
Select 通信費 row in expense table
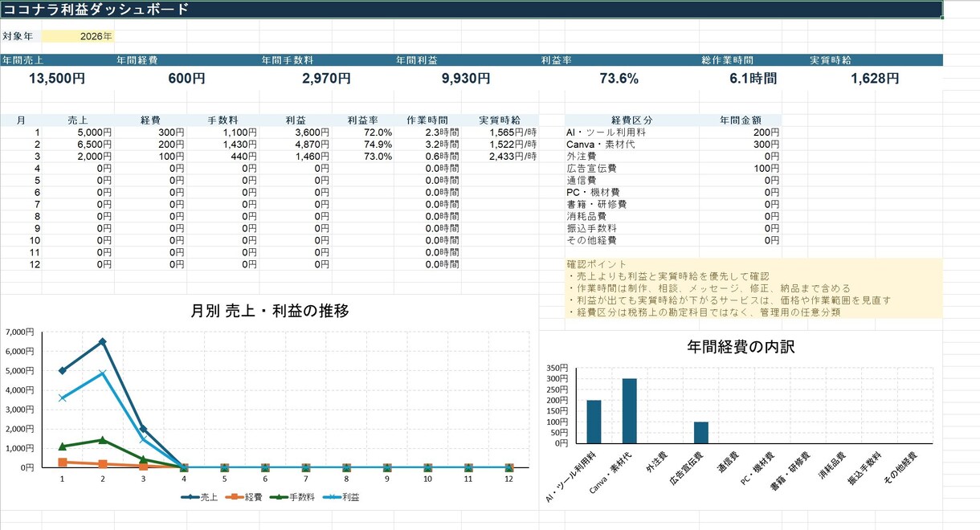[x=673, y=181]
